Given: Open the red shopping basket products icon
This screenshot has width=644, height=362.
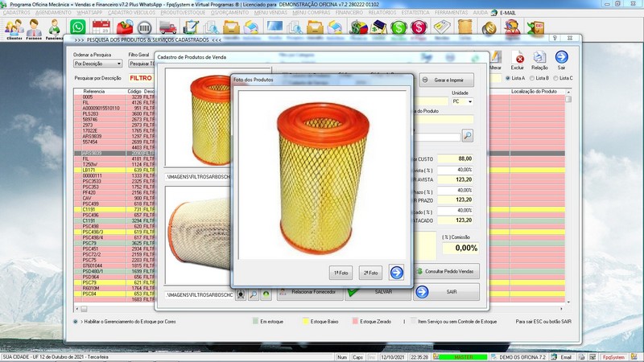Looking at the screenshot, I should point(125,27).
